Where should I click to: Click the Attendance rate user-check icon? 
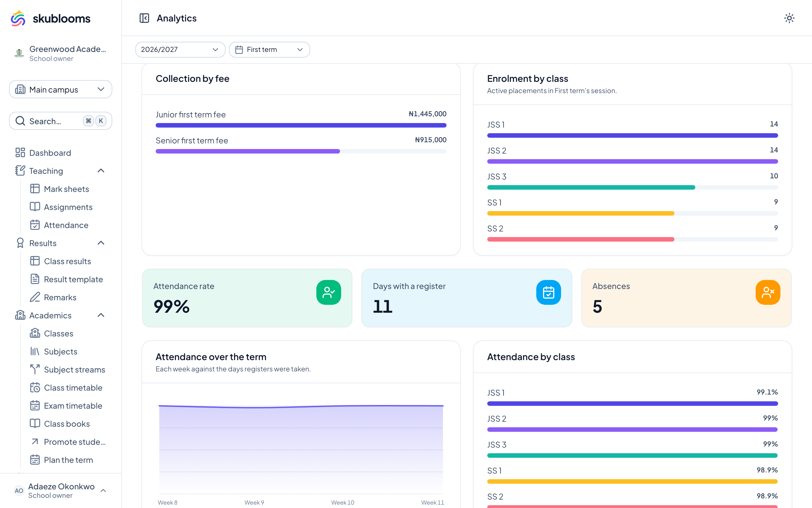click(x=328, y=292)
